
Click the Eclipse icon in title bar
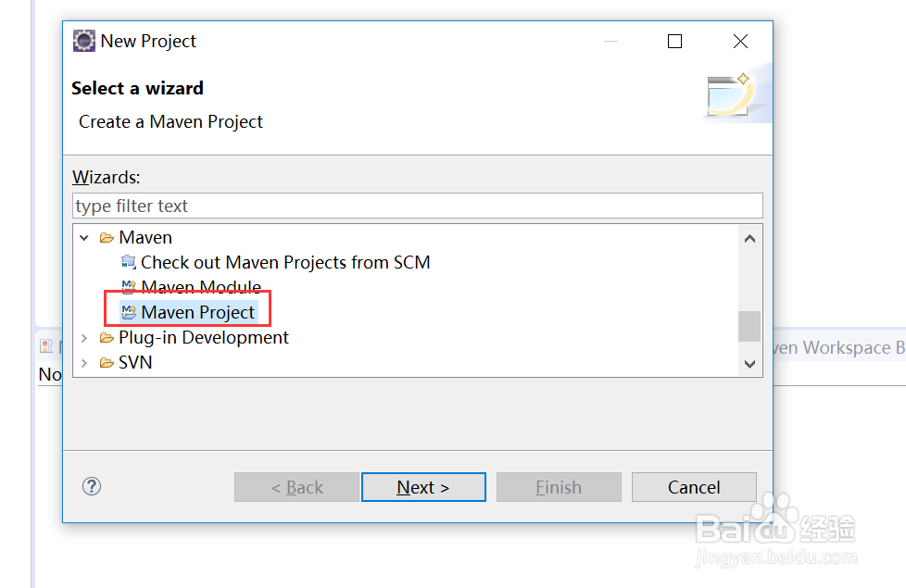84,41
